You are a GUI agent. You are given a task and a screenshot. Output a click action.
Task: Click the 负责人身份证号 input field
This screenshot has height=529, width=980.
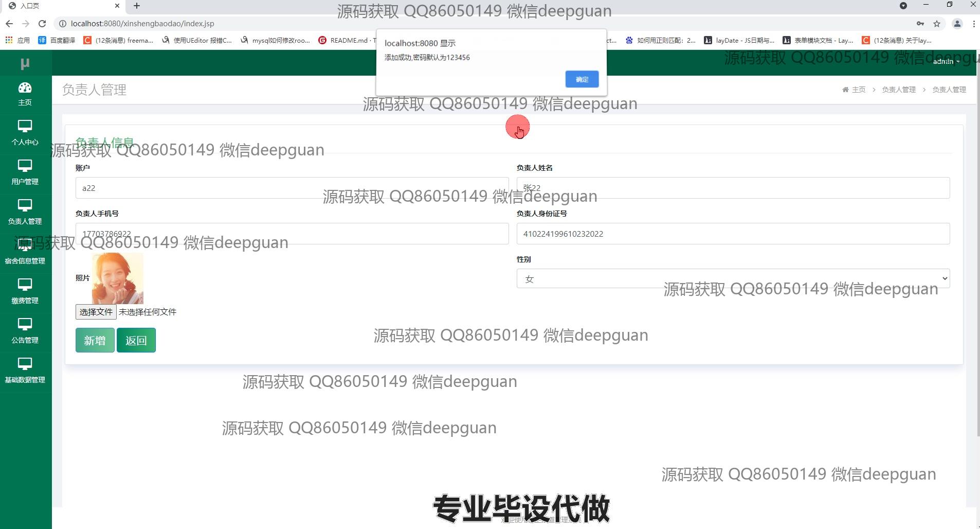pyautogui.click(x=733, y=234)
